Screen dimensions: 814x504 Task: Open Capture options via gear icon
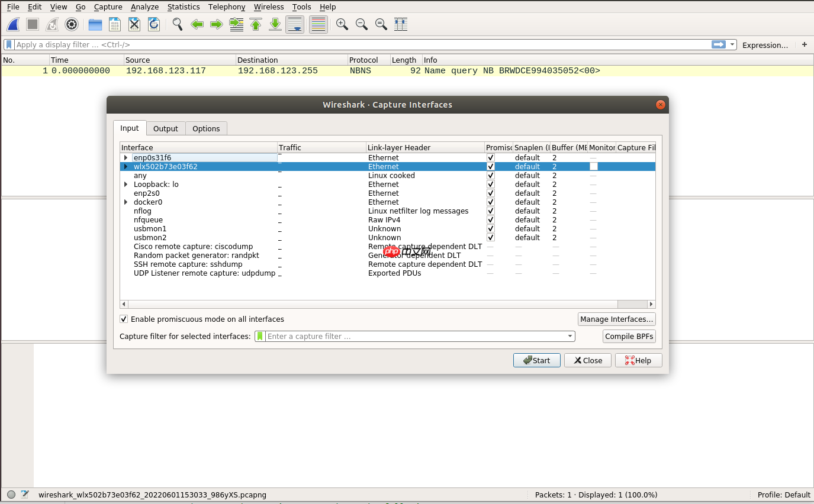coord(72,24)
